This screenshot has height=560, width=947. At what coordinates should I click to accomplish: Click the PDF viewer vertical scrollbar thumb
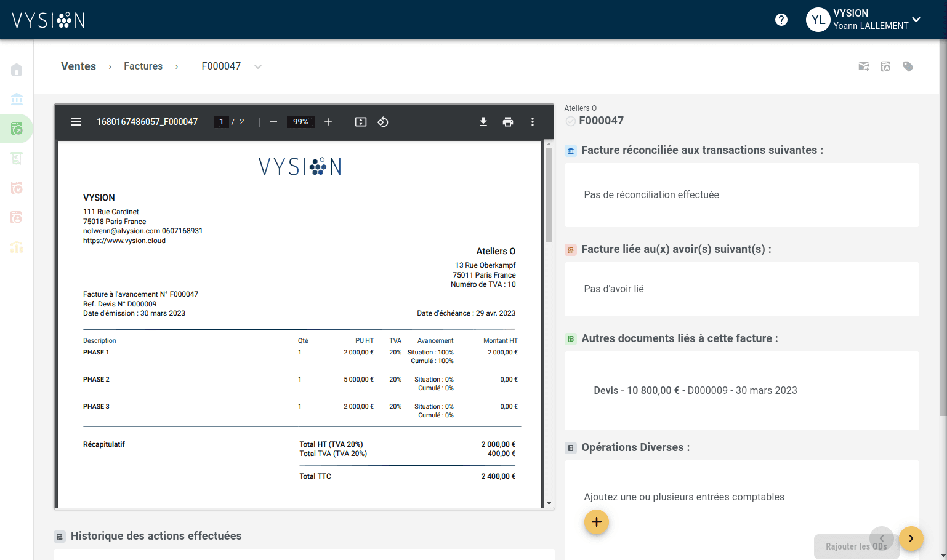point(549,195)
